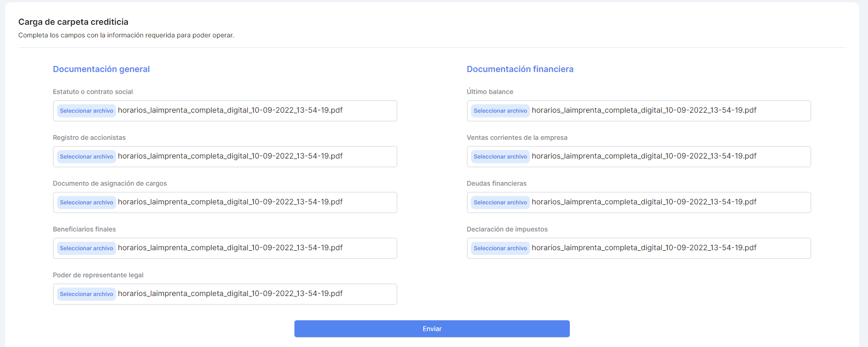Screen dimensions: 868x347
Task: Click the file name in Deudas financieras field
Action: click(x=644, y=202)
